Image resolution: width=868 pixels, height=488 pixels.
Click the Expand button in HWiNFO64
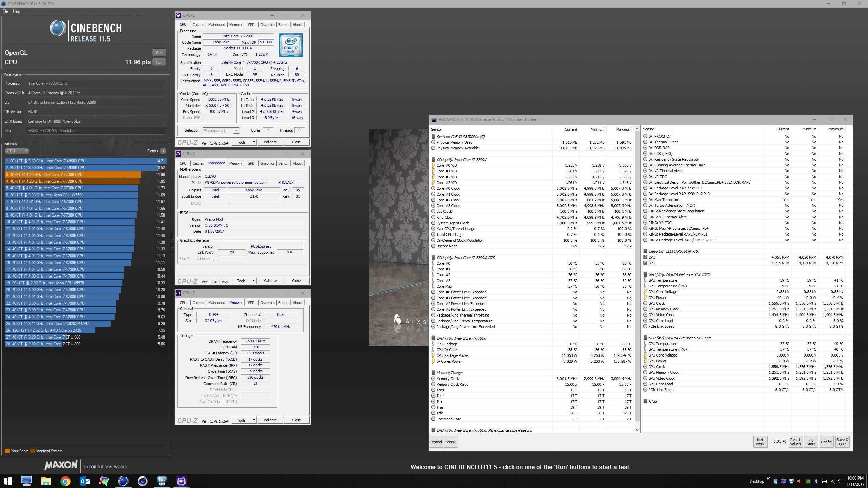436,442
